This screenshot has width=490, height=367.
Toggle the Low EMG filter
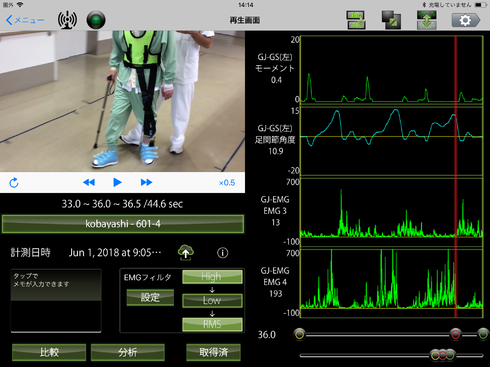(212, 300)
